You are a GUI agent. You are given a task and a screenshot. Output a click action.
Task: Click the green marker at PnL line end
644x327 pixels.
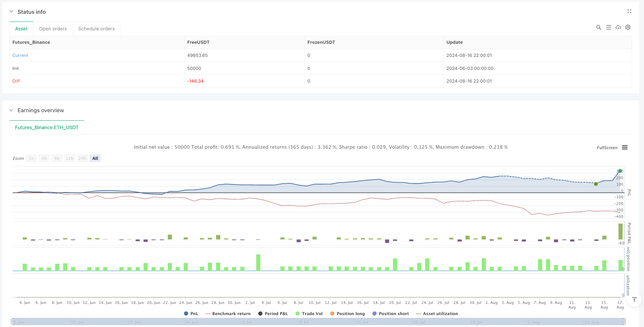coord(620,171)
